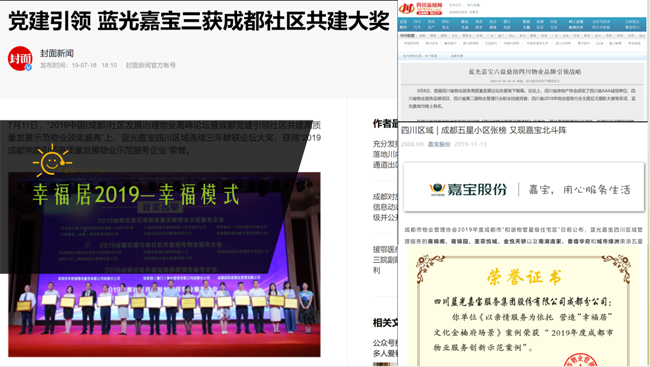Click the main headline 党建引领 蓝光嘉宝三获成都社区共建大奖
The width and height of the screenshot is (650, 367).
[x=199, y=21]
